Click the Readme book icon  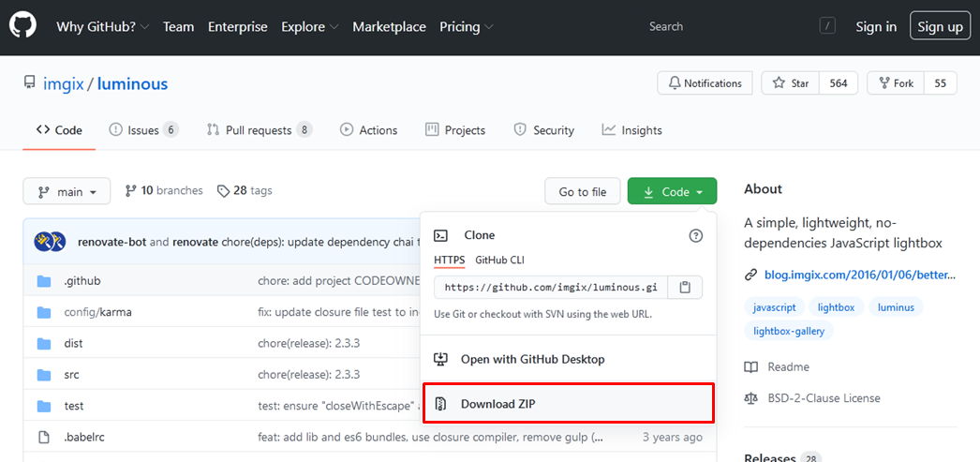[751, 367]
